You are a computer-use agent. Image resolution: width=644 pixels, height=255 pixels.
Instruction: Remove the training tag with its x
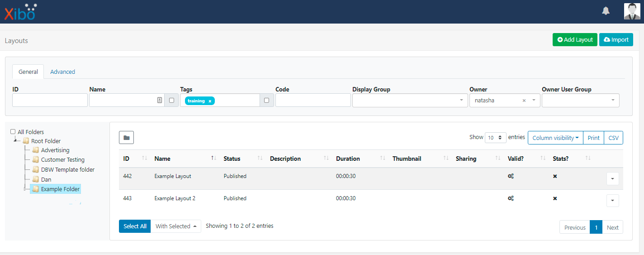coord(210,101)
